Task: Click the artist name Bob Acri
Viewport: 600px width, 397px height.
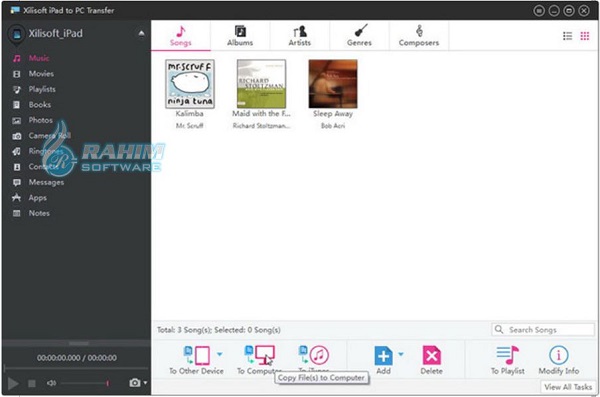Action: (x=333, y=126)
